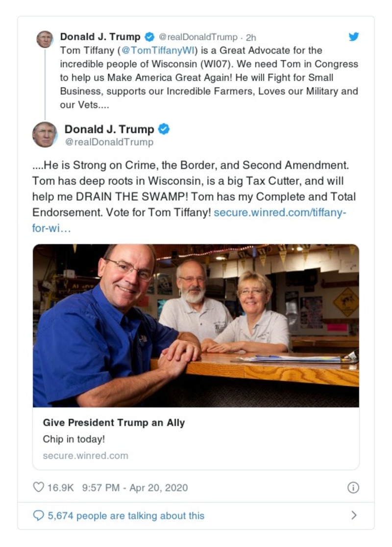
Task: Click the secure.winred.com caption under the card
Action: (85, 455)
